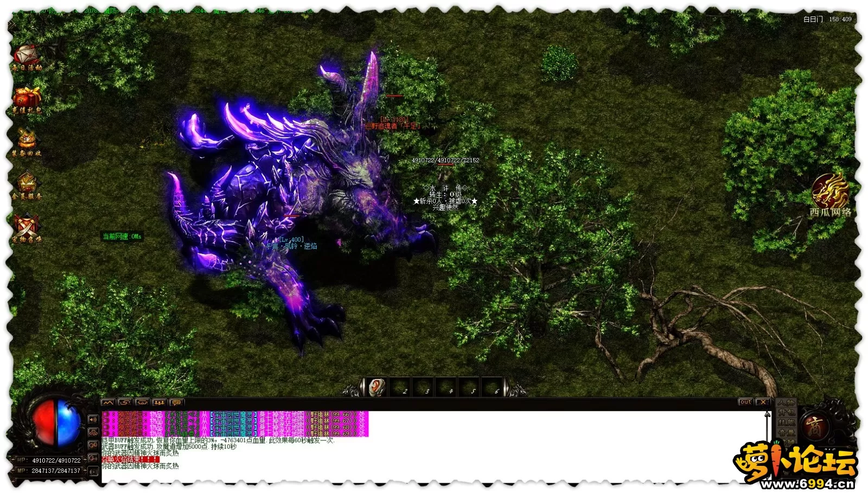Image resolution: width=868 pixels, height=493 pixels.
Task: Close the chat panel with X button
Action: pos(763,402)
